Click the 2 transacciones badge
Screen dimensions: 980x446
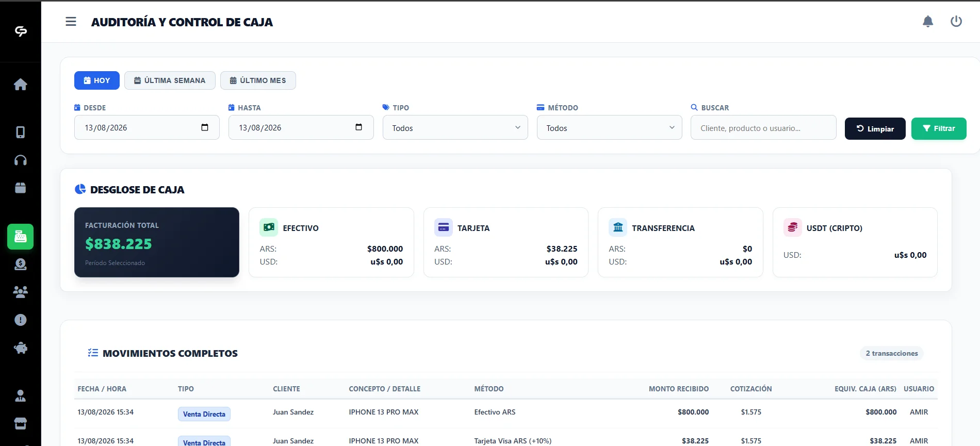892,353
